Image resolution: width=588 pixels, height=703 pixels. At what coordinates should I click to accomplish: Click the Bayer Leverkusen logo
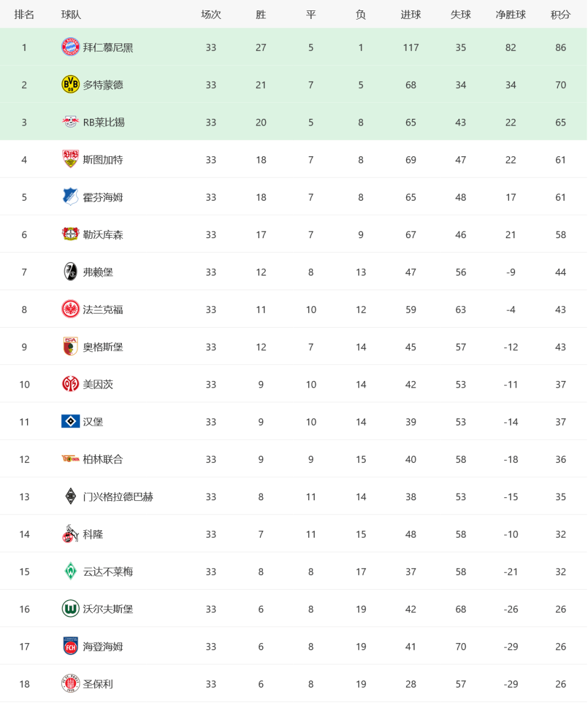[x=70, y=234]
